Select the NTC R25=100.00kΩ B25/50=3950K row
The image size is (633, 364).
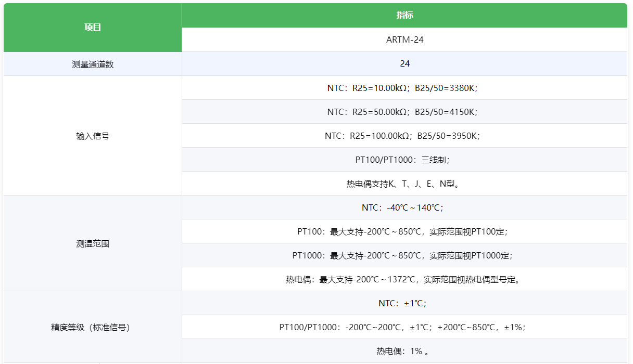click(x=404, y=136)
